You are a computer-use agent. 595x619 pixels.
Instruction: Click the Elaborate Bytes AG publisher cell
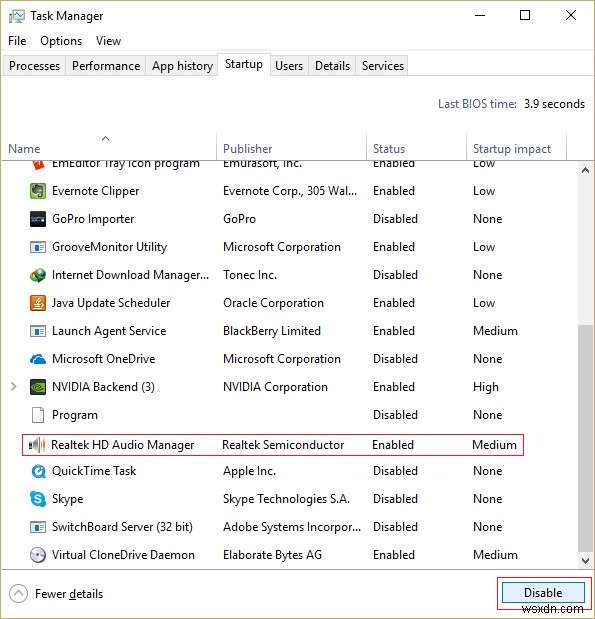coord(272,555)
